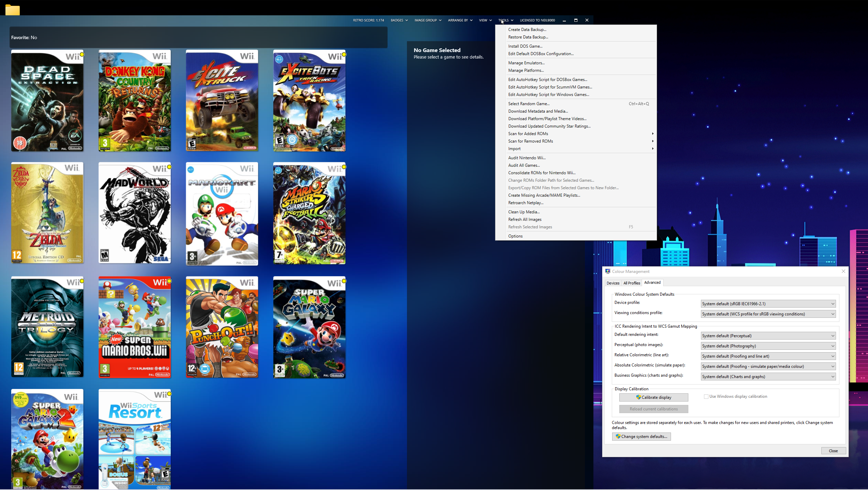Select the Super Mario Galaxy cover
Viewport: 868px width, 490px height.
309,327
